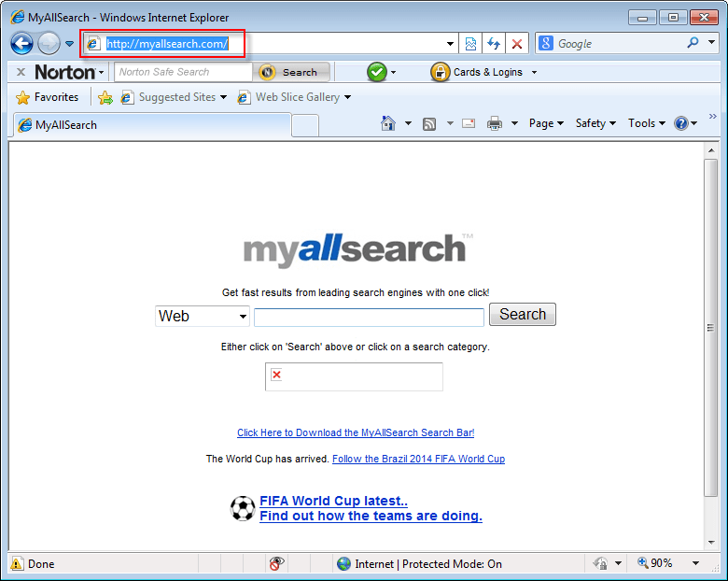
Task: Toggle the Compatibility View icon
Action: point(470,44)
